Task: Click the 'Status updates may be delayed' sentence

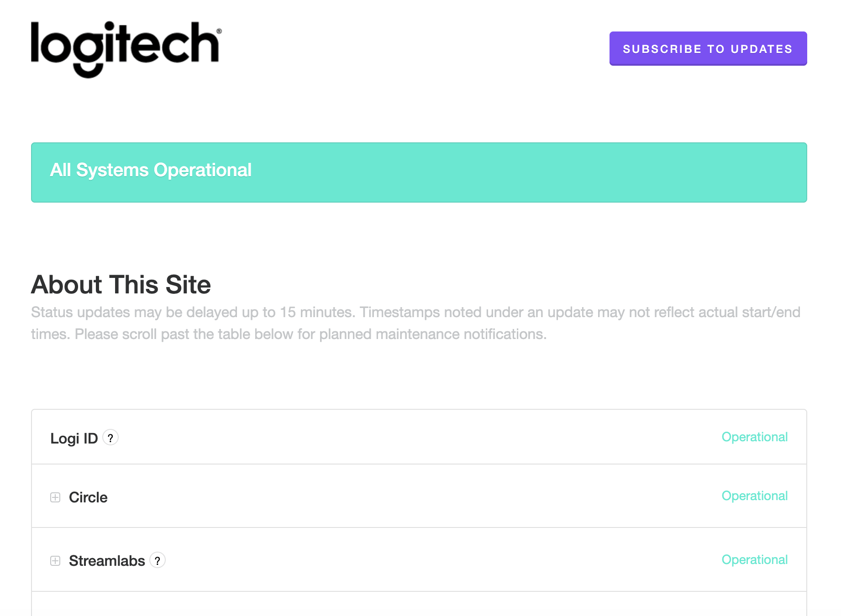Action: [137, 313]
